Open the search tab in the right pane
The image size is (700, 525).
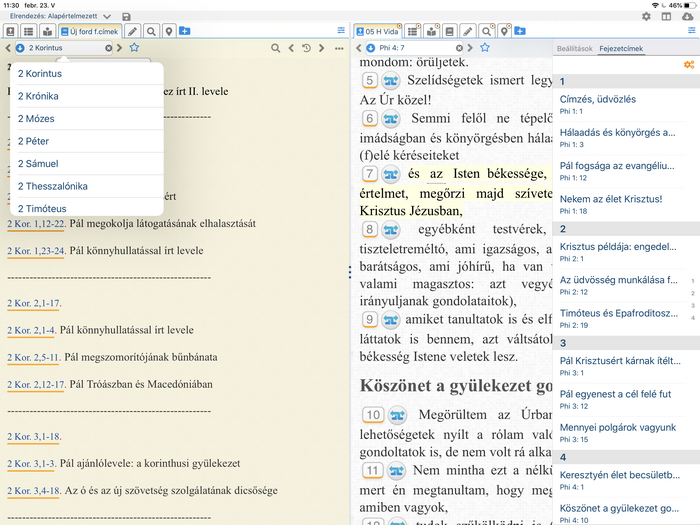(x=486, y=31)
